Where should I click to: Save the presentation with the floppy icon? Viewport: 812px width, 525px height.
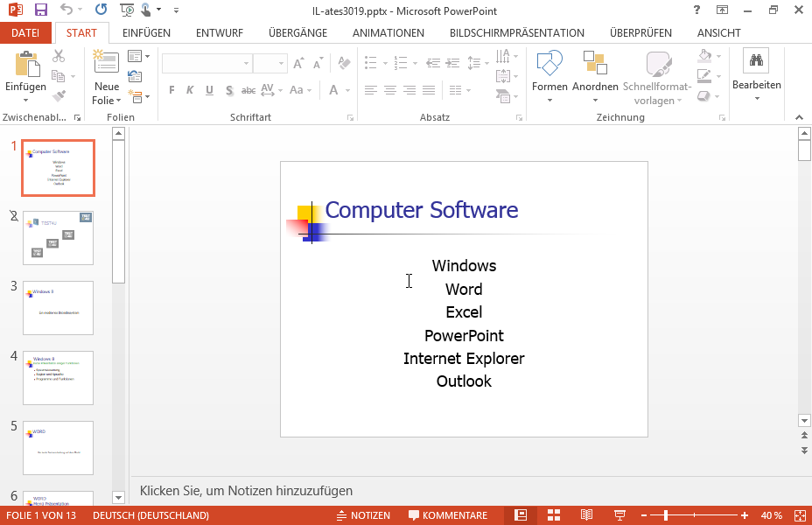tap(40, 10)
